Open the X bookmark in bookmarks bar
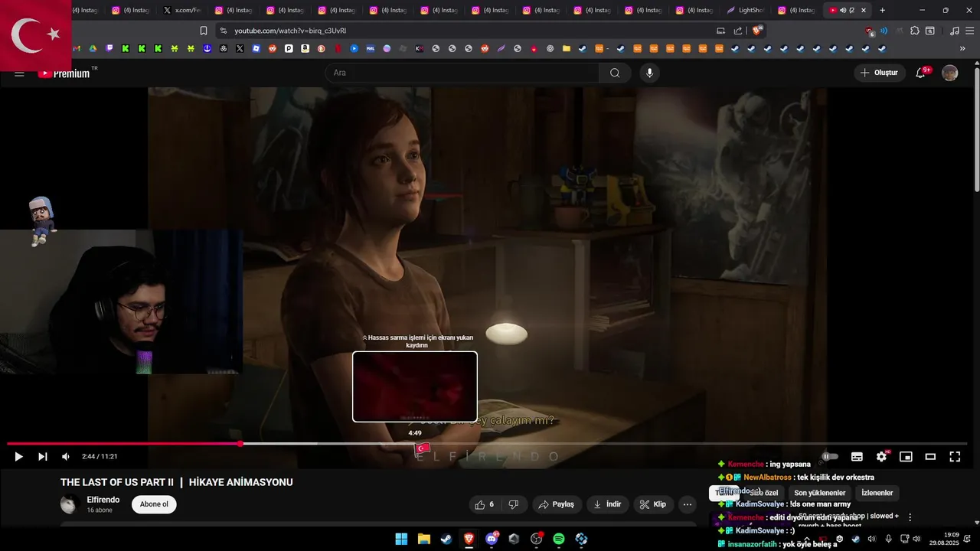This screenshot has width=980, height=551. 240,48
